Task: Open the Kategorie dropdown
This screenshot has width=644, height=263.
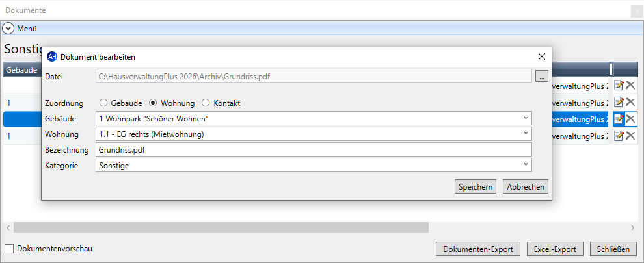Action: tap(314, 166)
